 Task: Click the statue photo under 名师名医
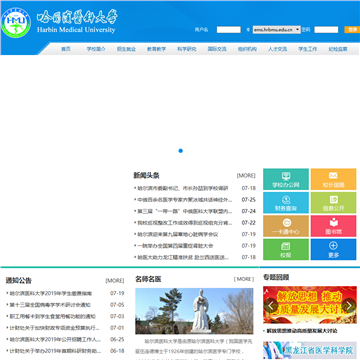(194, 311)
